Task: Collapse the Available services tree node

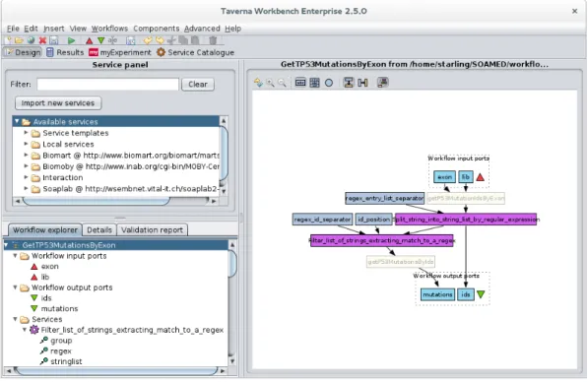Action: point(17,121)
